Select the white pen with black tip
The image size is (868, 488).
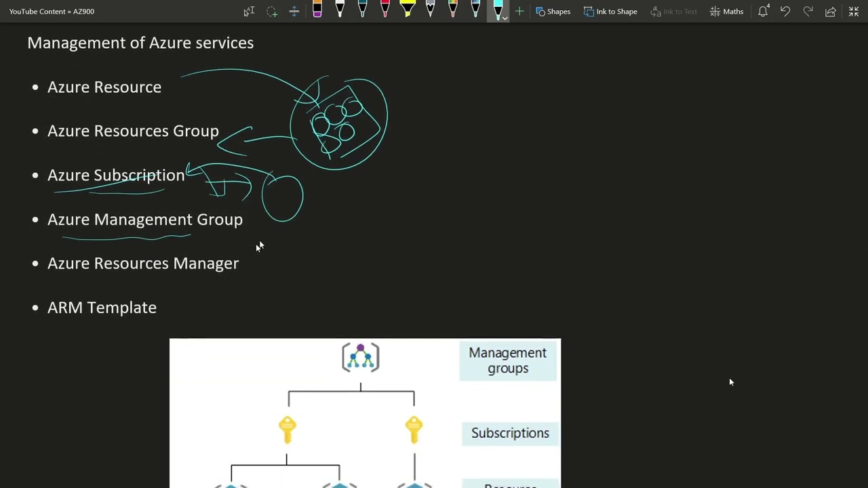pyautogui.click(x=340, y=9)
